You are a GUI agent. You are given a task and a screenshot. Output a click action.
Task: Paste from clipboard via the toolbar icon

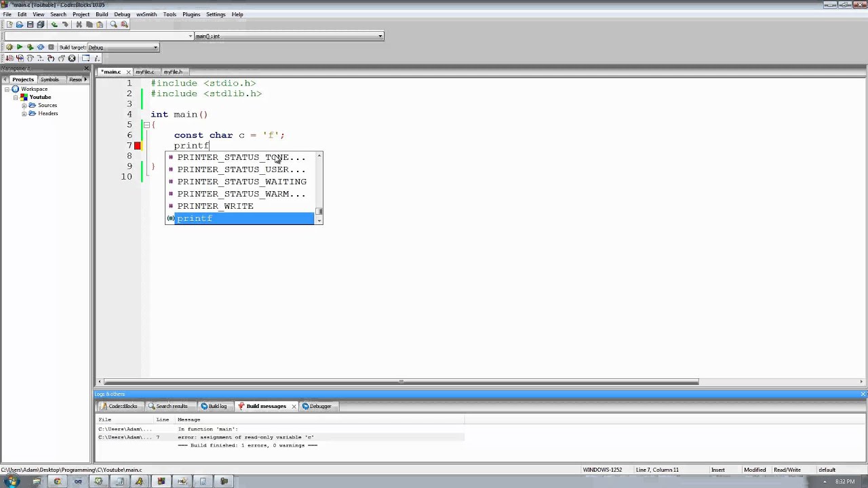tap(100, 24)
